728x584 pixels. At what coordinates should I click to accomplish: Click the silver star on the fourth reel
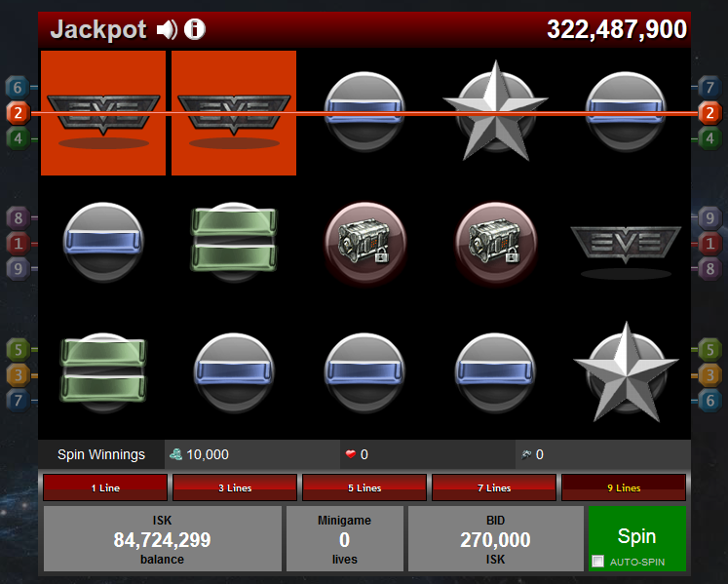click(495, 111)
